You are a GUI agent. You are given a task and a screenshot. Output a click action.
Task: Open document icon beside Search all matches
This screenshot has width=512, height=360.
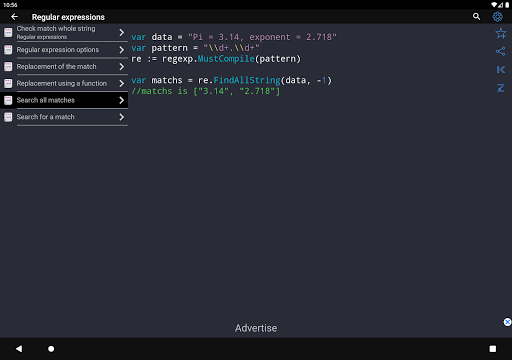8,100
